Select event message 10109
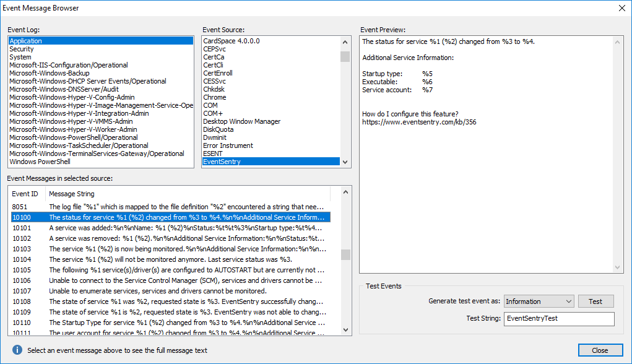Viewport: 632px width, 364px height. pos(170,311)
